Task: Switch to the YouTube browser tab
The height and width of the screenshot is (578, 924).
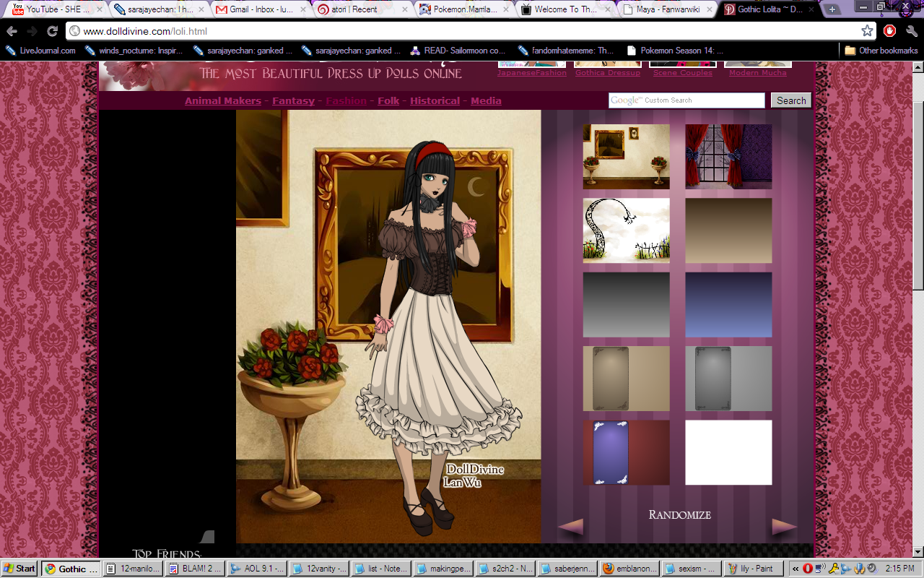Action: (x=54, y=9)
